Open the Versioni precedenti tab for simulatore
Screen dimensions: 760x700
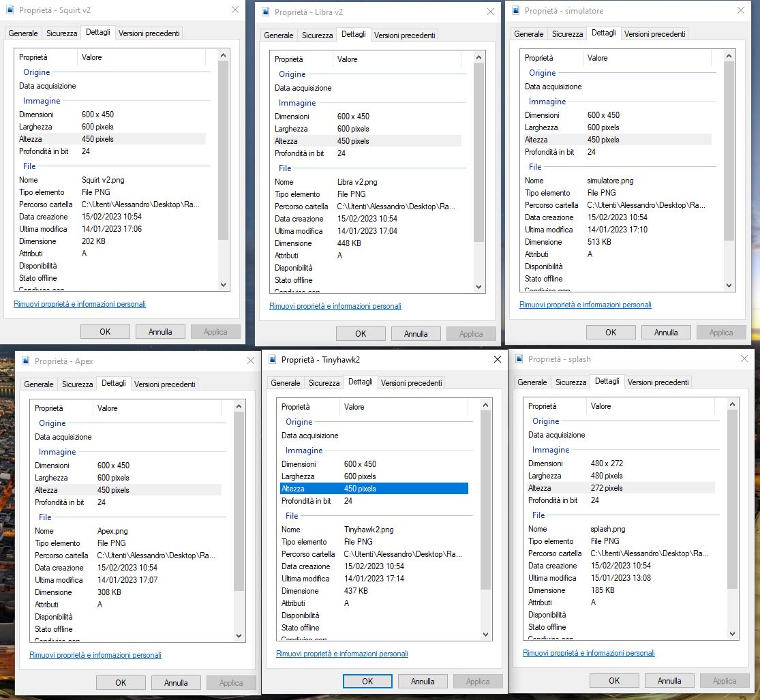tap(654, 33)
